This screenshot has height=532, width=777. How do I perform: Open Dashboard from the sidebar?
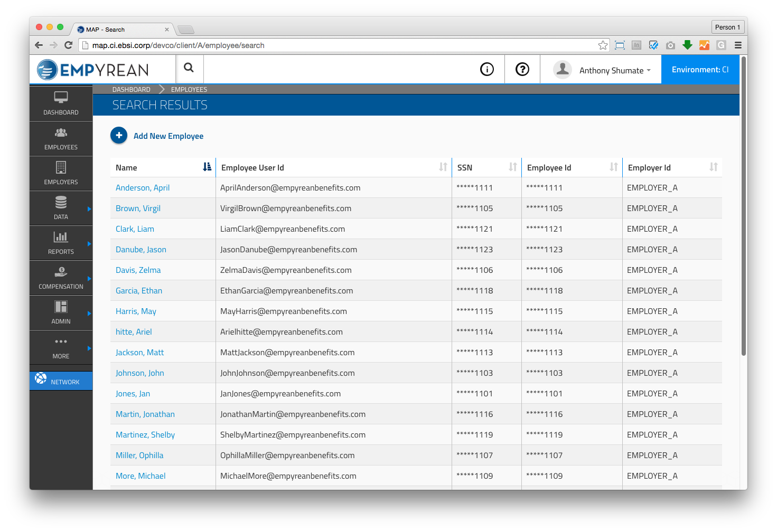point(61,104)
